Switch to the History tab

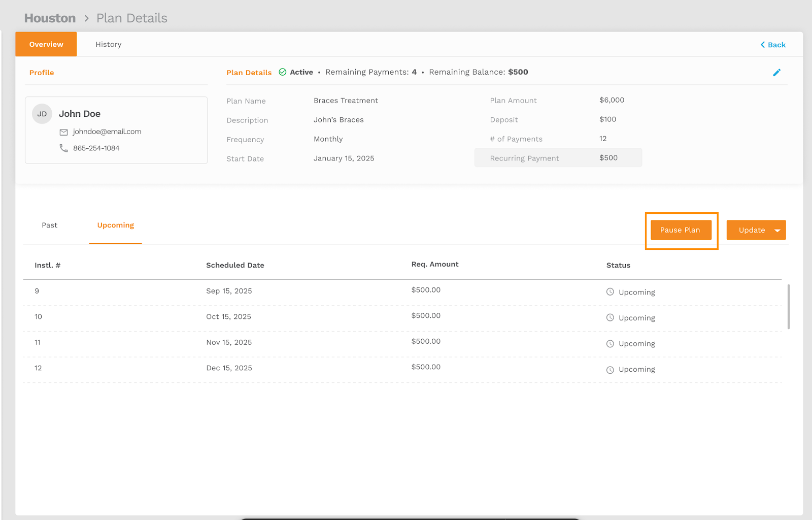click(109, 44)
